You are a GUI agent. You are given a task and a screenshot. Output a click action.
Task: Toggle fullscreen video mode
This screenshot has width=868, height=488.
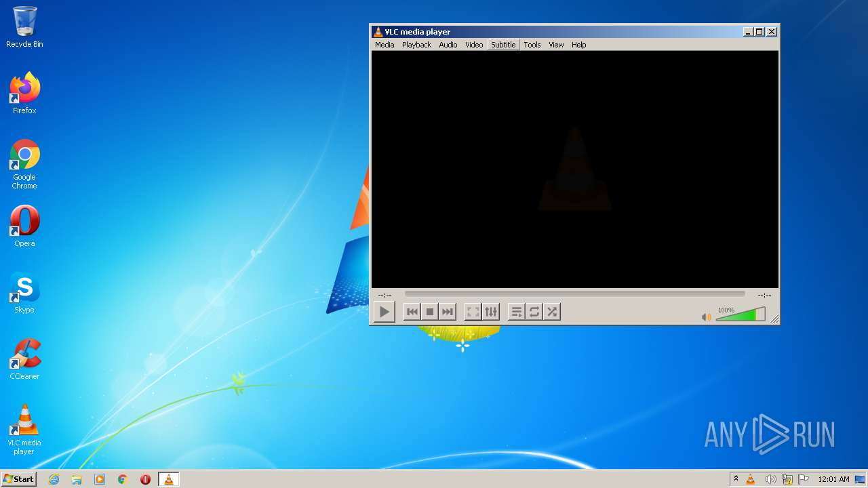click(x=473, y=312)
